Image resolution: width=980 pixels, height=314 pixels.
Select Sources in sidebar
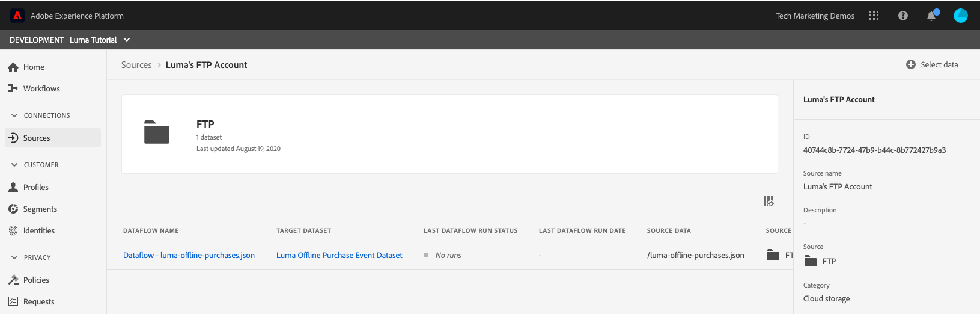pos(53,138)
